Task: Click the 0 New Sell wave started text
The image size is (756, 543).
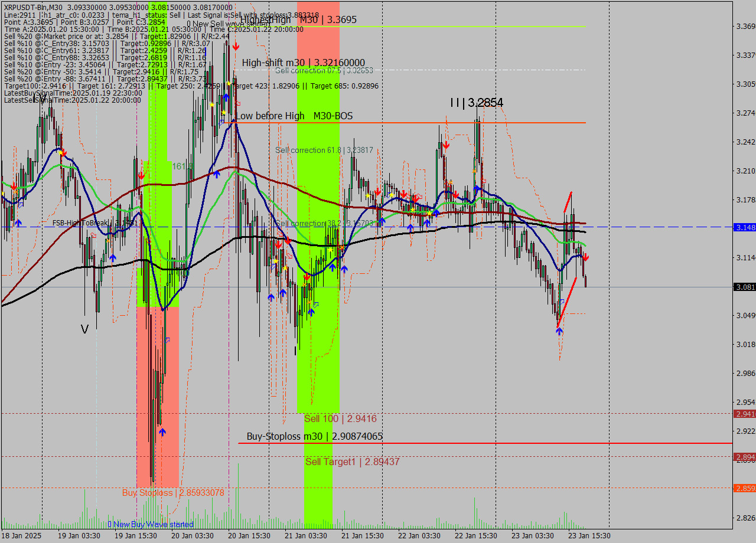Action: (228, 24)
